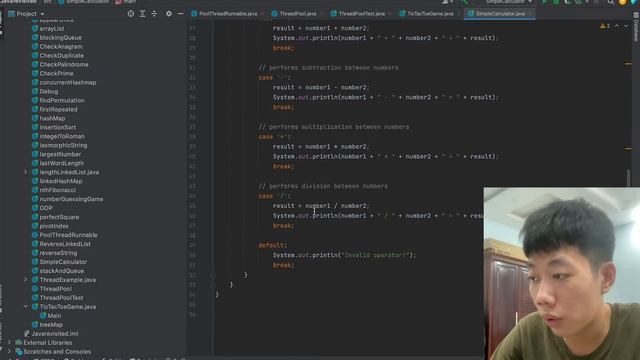The image size is (640, 360).
Task: Select OOP item in tree
Action: (46, 208)
